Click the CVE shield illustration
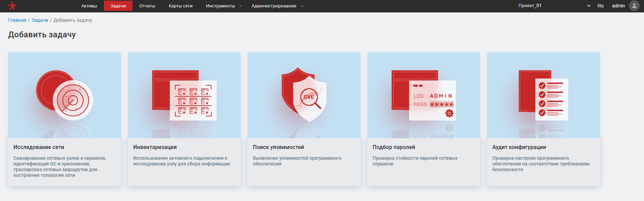Image resolution: width=644 pixels, height=201 pixels. [x=304, y=95]
